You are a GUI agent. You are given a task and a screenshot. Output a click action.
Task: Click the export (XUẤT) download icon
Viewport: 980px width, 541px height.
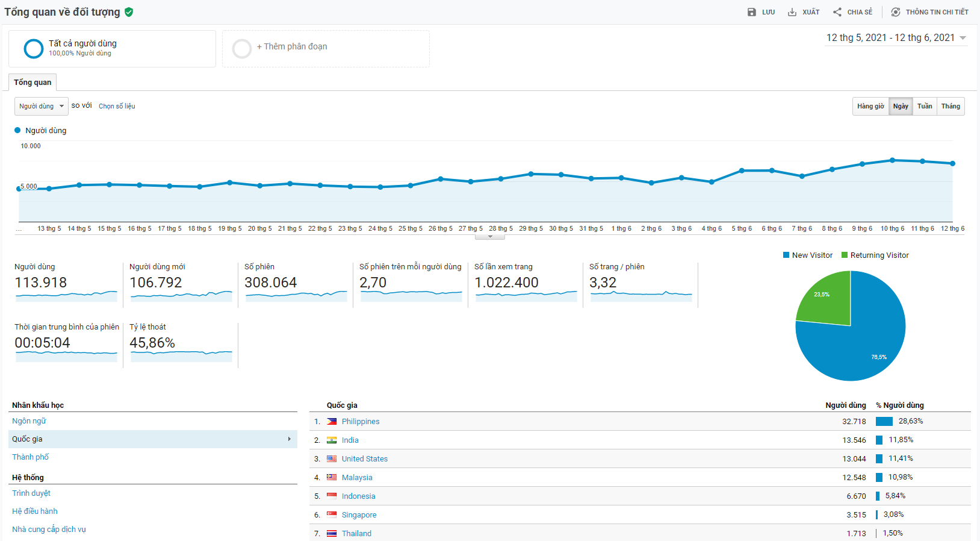pos(792,12)
